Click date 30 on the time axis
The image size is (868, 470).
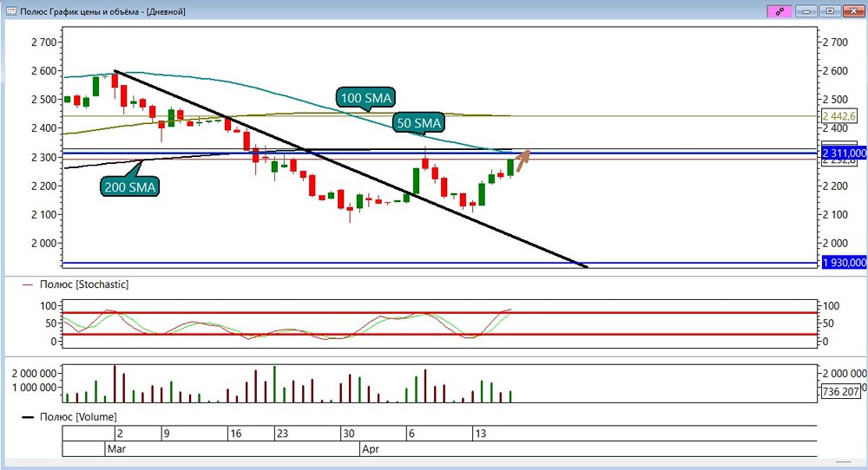coord(349,434)
